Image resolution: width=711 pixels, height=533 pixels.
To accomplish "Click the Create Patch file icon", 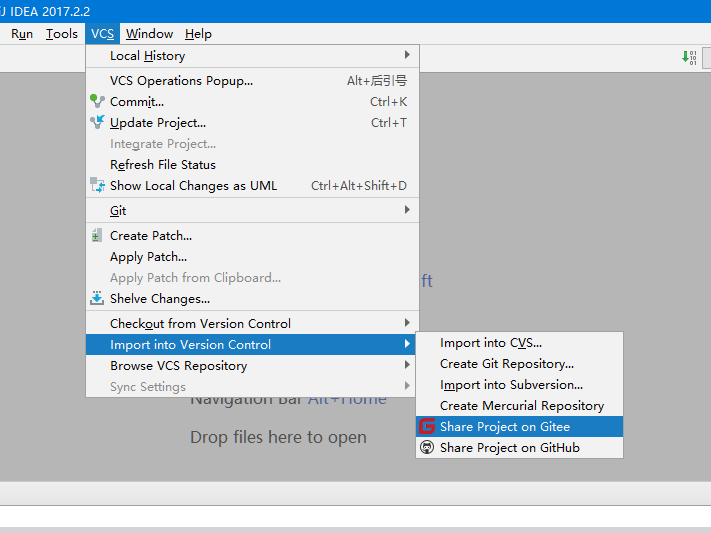I will pyautogui.click(x=96, y=235).
